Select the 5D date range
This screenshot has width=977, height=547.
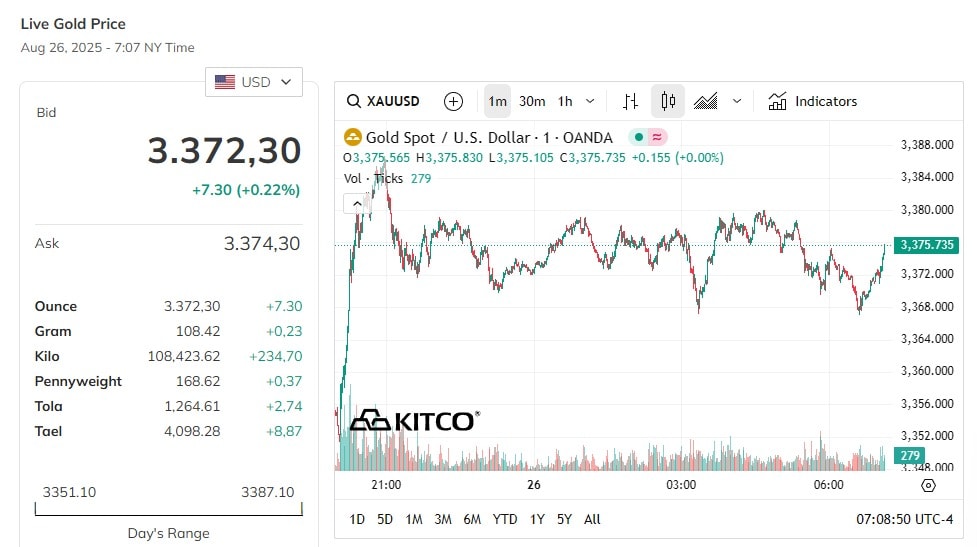coord(385,519)
